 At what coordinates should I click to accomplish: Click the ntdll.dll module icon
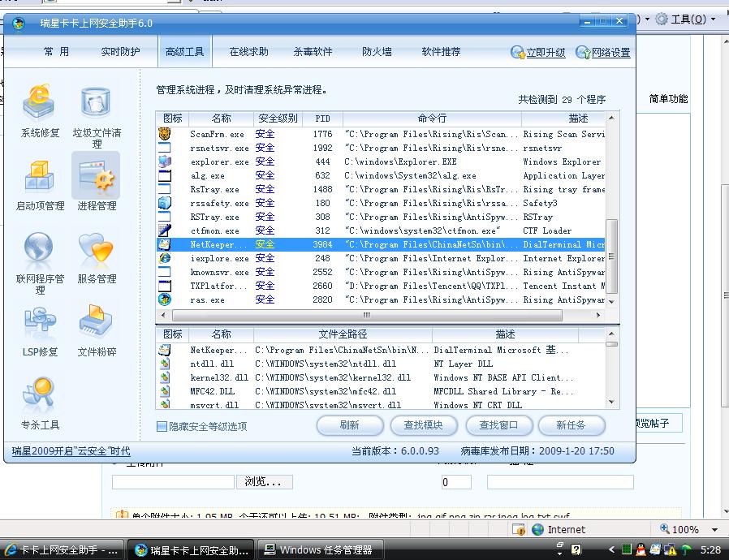tap(165, 364)
